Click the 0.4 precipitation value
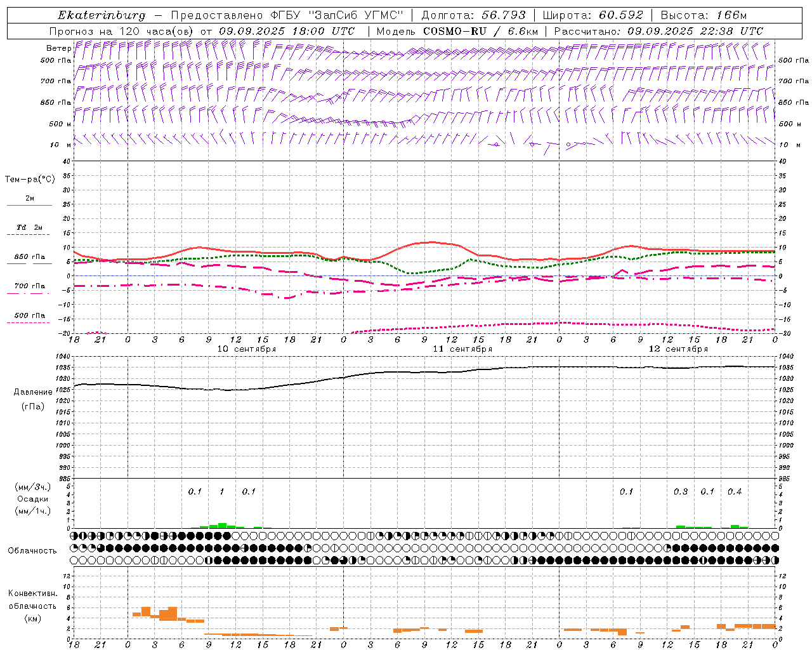The width and height of the screenshot is (812, 650). coord(735,491)
